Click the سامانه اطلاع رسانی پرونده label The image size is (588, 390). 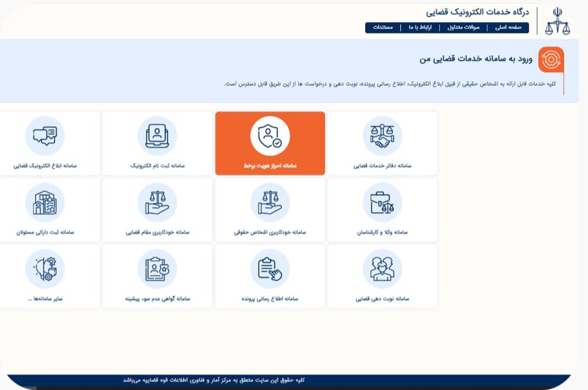pyautogui.click(x=270, y=299)
